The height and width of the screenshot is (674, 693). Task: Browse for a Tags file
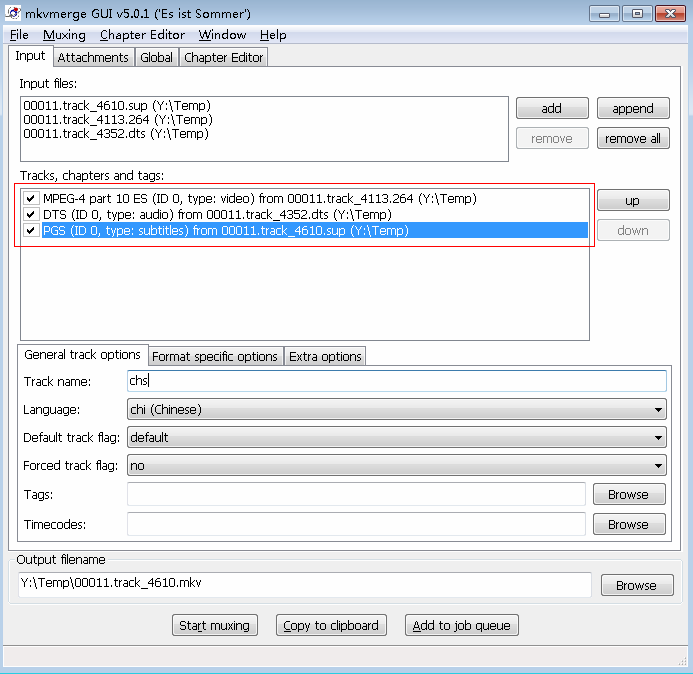629,494
